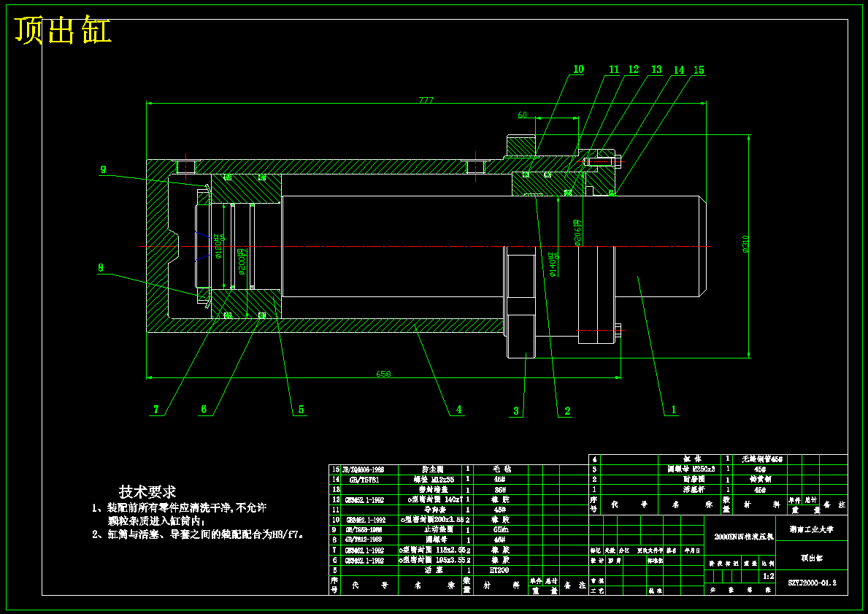Click the round nut M250x3 entry in row 3
The height and width of the screenshot is (614, 868).
691,469
